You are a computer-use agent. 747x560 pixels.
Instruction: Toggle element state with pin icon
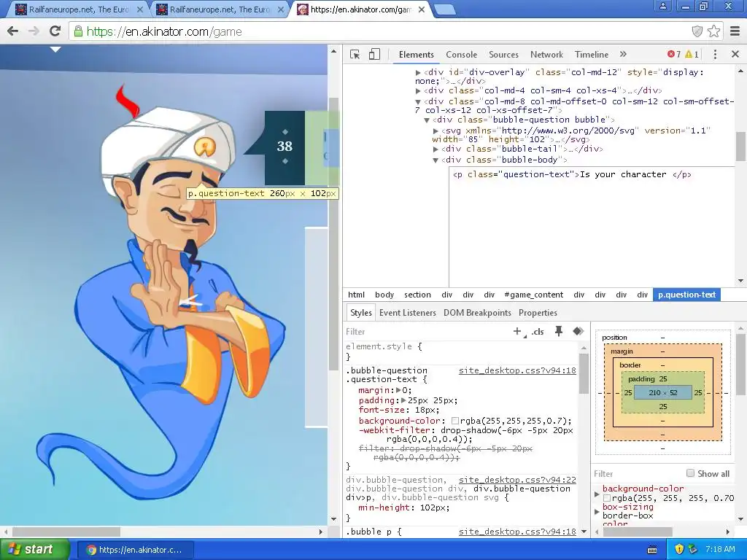tap(559, 331)
